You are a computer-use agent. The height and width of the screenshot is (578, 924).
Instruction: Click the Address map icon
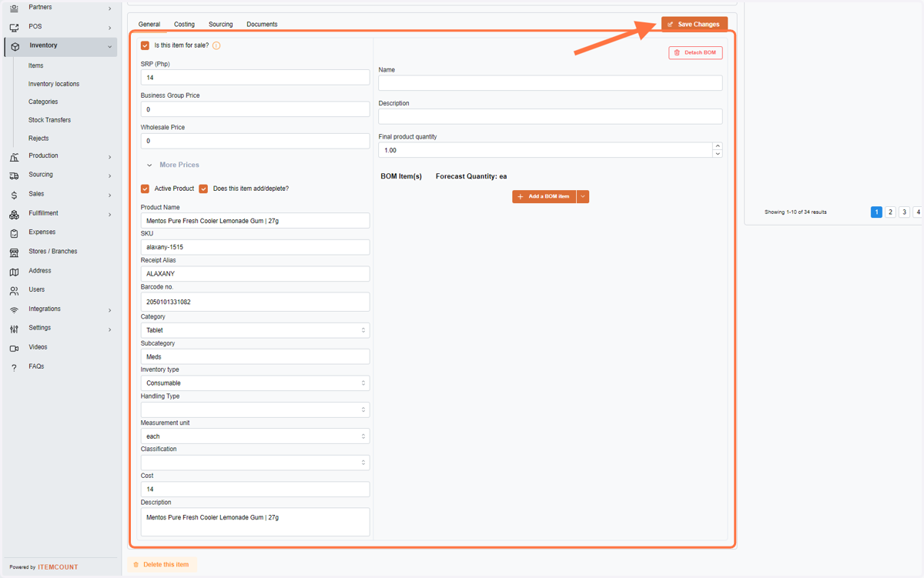click(14, 271)
